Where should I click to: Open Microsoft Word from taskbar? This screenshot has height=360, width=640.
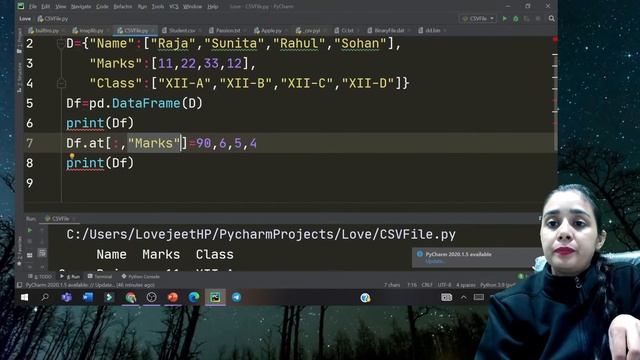pyautogui.click(x=88, y=297)
